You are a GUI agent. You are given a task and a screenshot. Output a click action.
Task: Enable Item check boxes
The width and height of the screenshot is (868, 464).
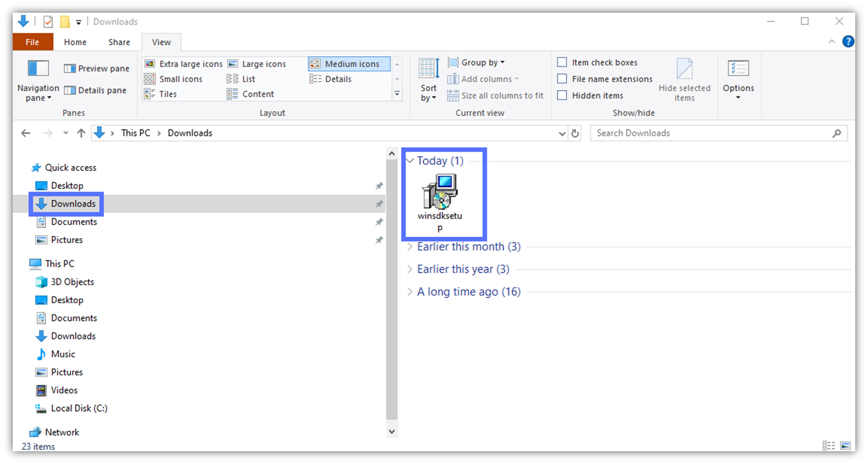pyautogui.click(x=562, y=63)
